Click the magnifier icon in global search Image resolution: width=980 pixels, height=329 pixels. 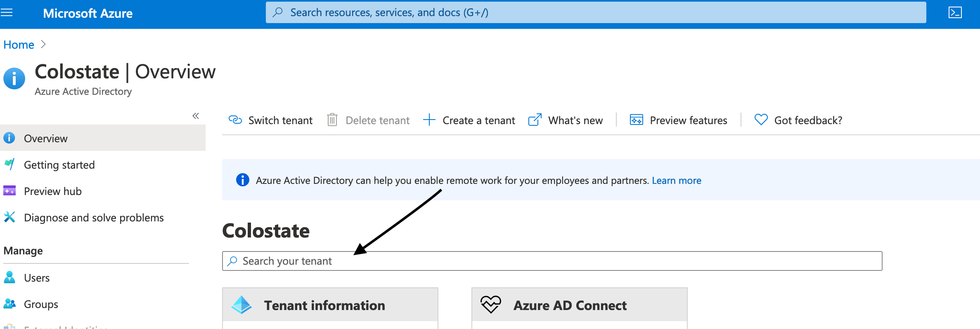pyautogui.click(x=278, y=12)
